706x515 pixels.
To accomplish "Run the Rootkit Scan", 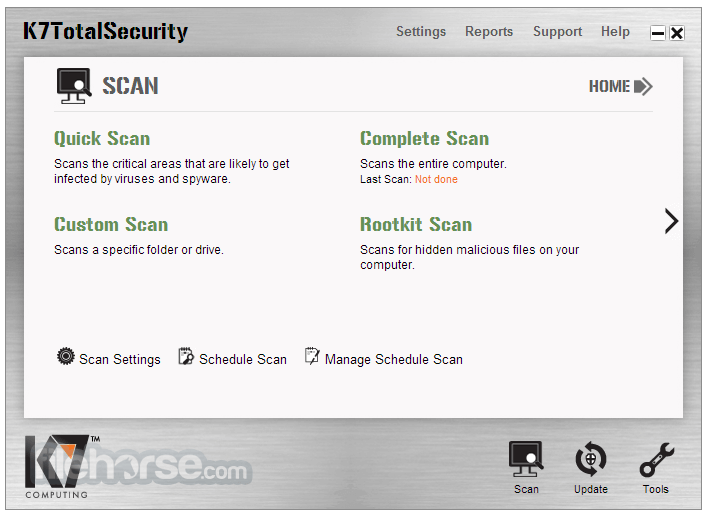I will click(x=416, y=224).
